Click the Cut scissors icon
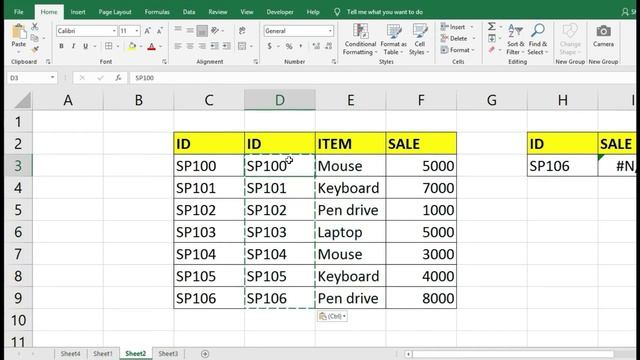Viewport: 640px width, 360px height. coord(35,27)
